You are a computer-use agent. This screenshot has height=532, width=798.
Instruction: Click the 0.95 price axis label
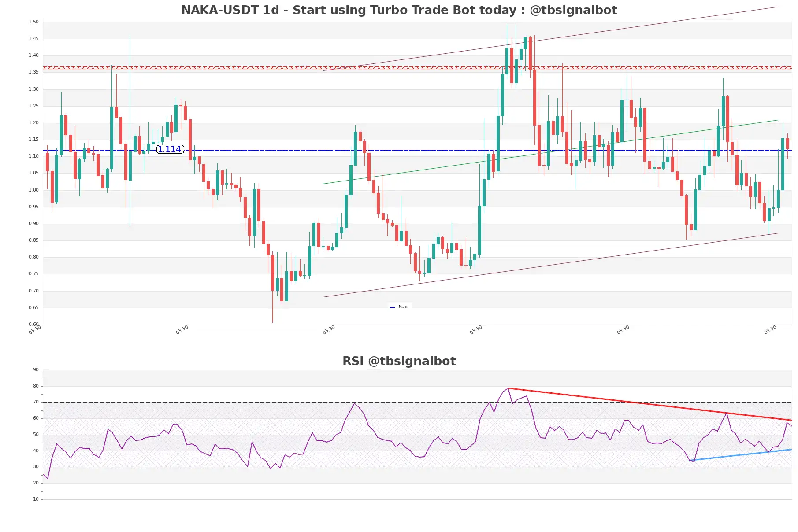(33, 207)
